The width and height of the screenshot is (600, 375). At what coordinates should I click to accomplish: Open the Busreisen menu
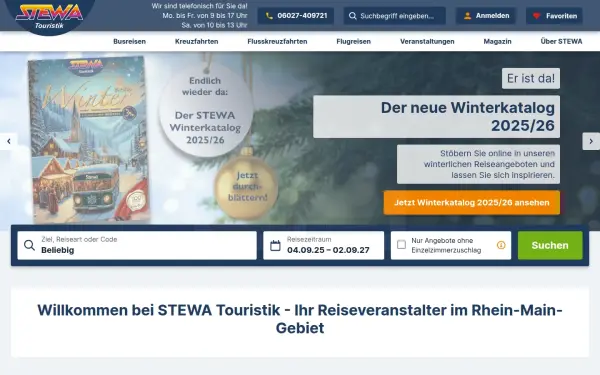point(129,41)
